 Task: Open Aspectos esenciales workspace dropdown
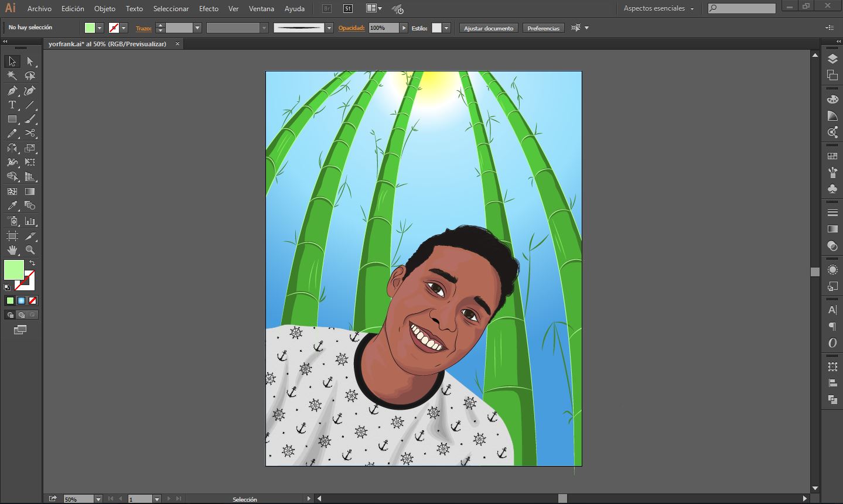point(658,8)
